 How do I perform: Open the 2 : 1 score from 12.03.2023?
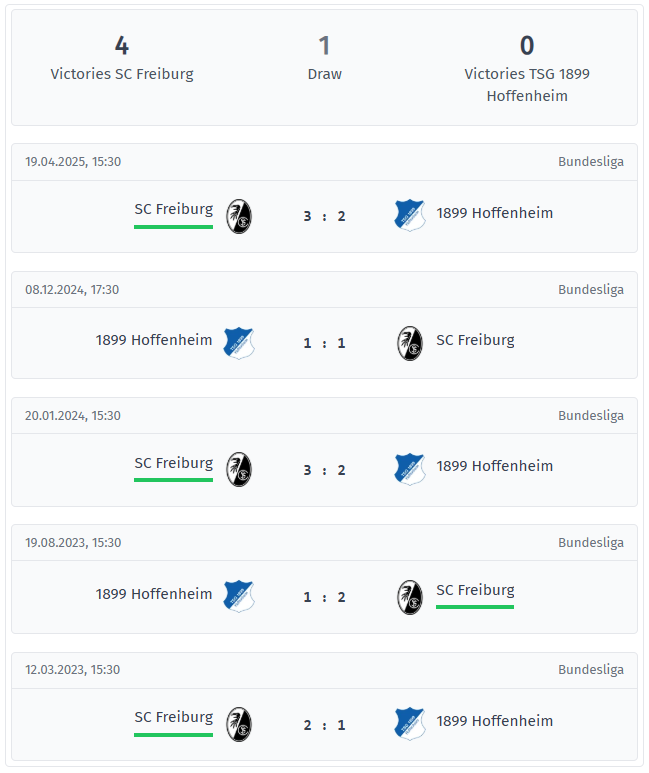point(324,724)
